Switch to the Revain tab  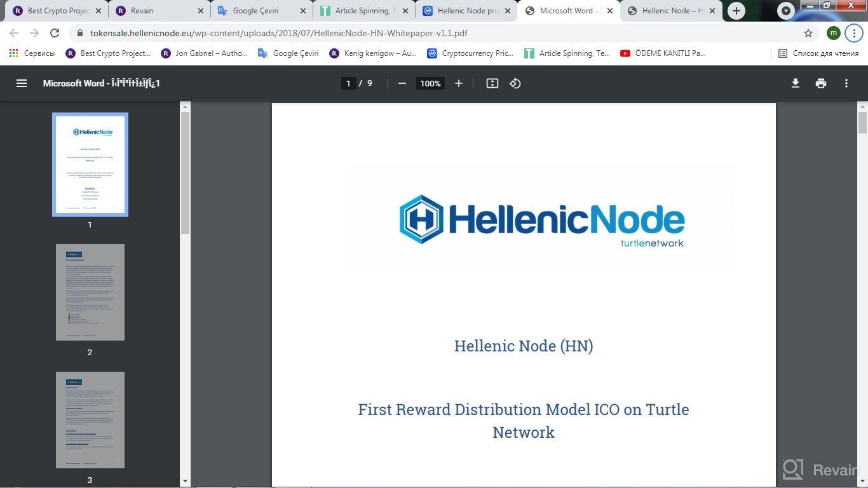pos(159,11)
